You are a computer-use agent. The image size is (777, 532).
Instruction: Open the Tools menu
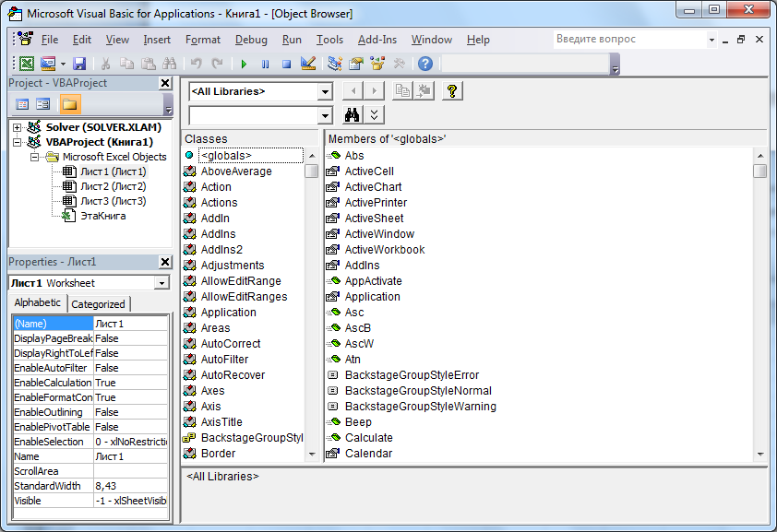(329, 40)
